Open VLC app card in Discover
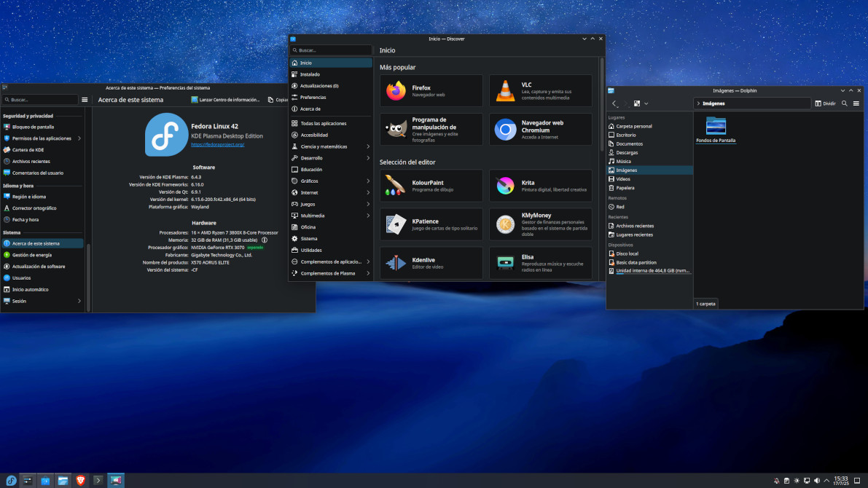Image resolution: width=868 pixels, height=488 pixels. tap(540, 91)
